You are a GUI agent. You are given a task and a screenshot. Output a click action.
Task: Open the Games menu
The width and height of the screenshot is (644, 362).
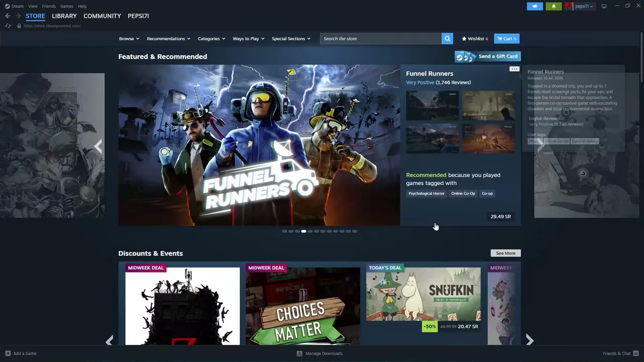pyautogui.click(x=66, y=6)
